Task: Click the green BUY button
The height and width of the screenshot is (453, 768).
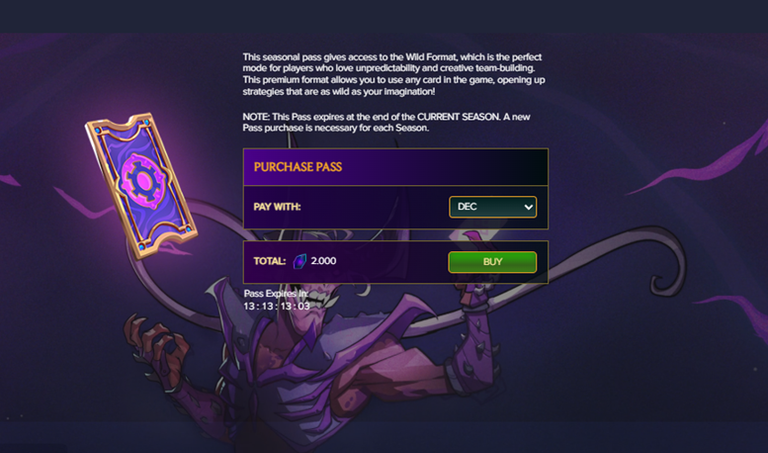Action: coord(492,262)
